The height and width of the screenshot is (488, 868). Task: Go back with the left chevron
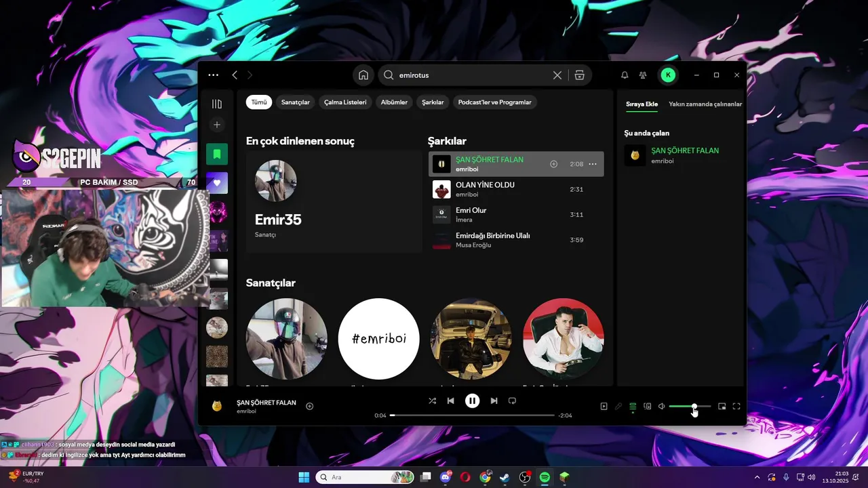(235, 75)
